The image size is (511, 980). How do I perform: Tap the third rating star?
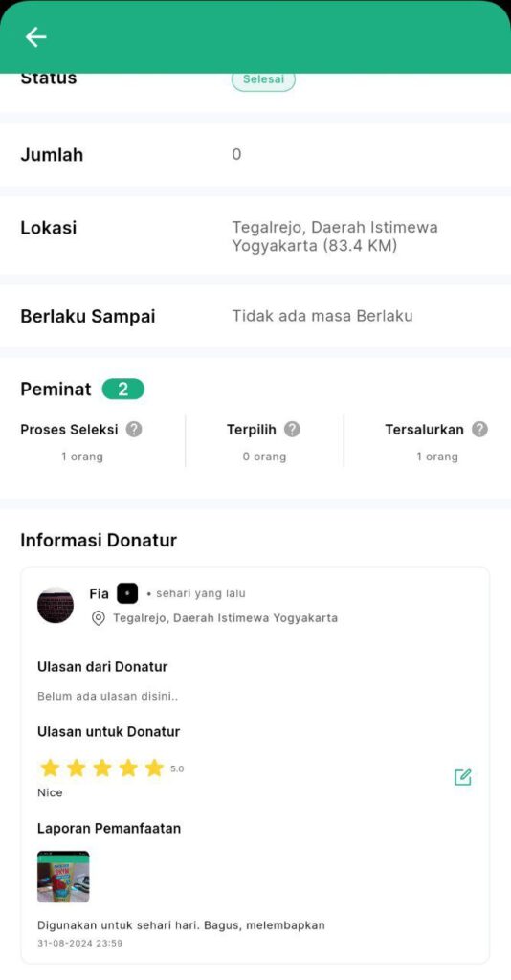(x=101, y=768)
